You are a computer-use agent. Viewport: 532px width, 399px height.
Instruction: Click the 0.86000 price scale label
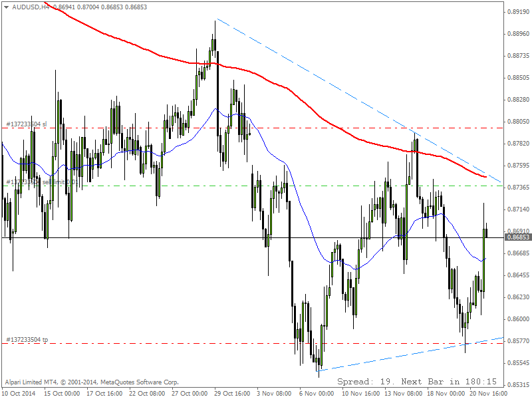tap(518, 319)
